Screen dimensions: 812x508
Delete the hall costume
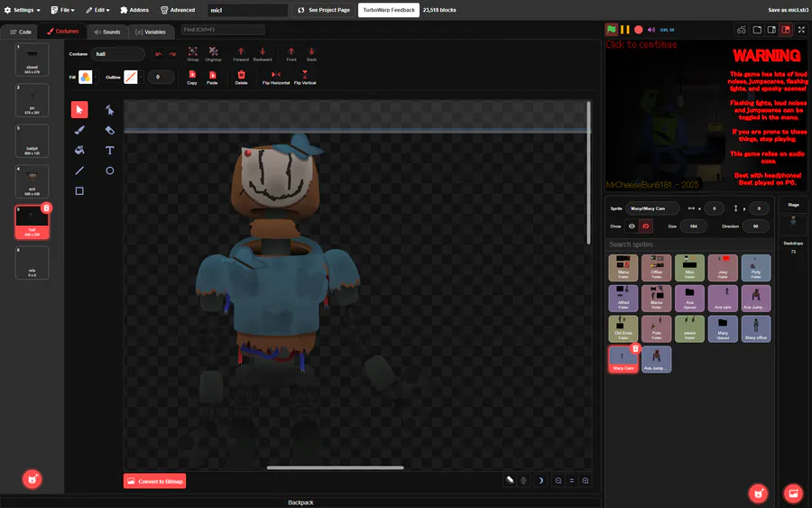point(46,208)
